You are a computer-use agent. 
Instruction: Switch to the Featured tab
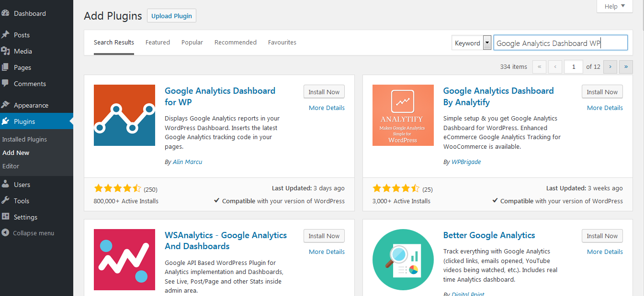tap(158, 43)
